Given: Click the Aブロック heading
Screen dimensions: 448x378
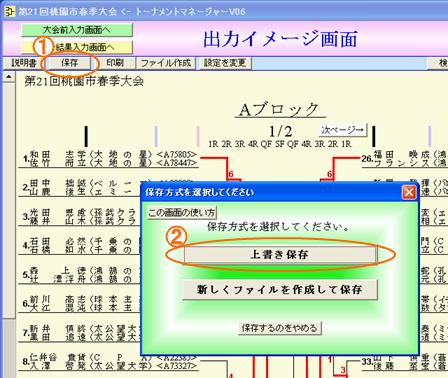Looking at the screenshot, I should 279,109.
